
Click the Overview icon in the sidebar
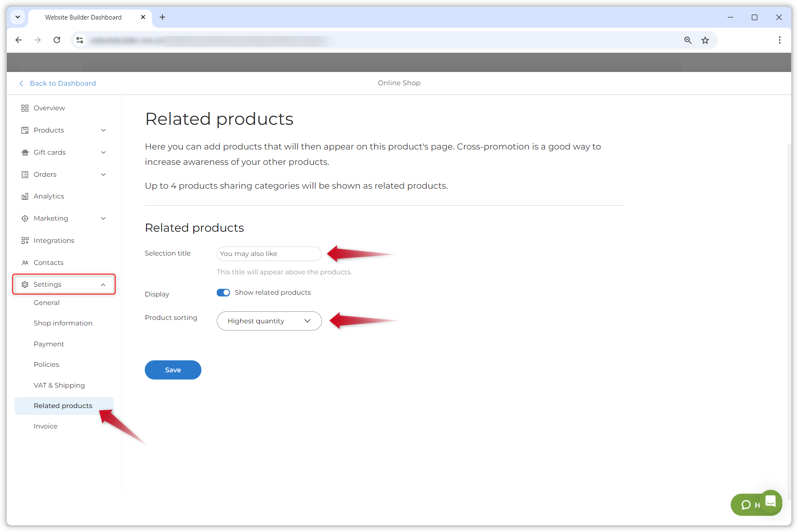(x=25, y=108)
